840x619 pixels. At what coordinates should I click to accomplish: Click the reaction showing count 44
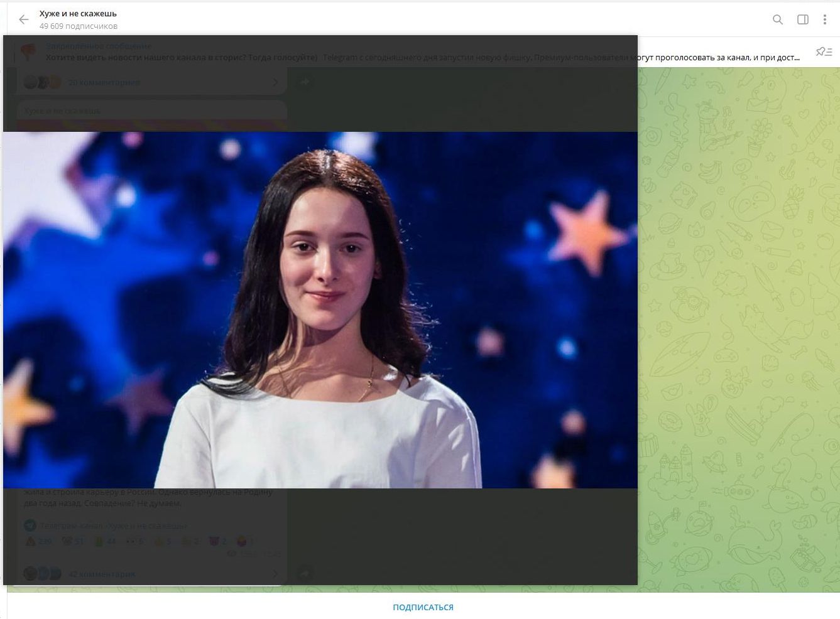point(105,541)
